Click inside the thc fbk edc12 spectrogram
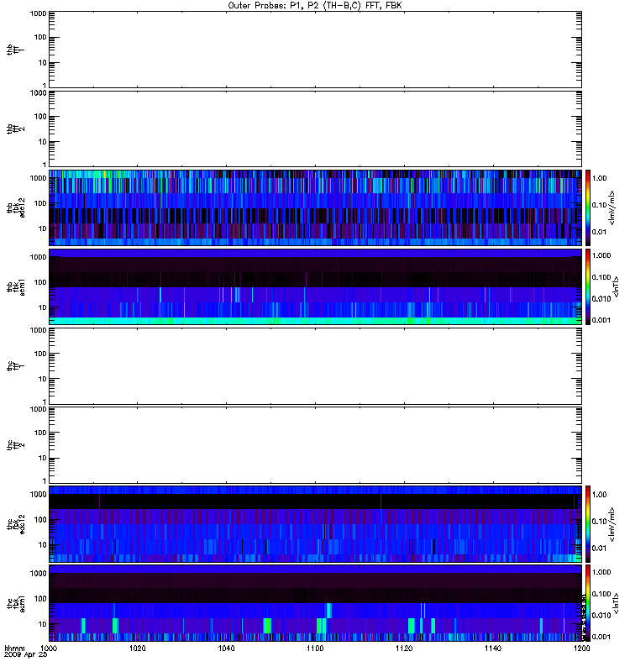 click(315, 524)
